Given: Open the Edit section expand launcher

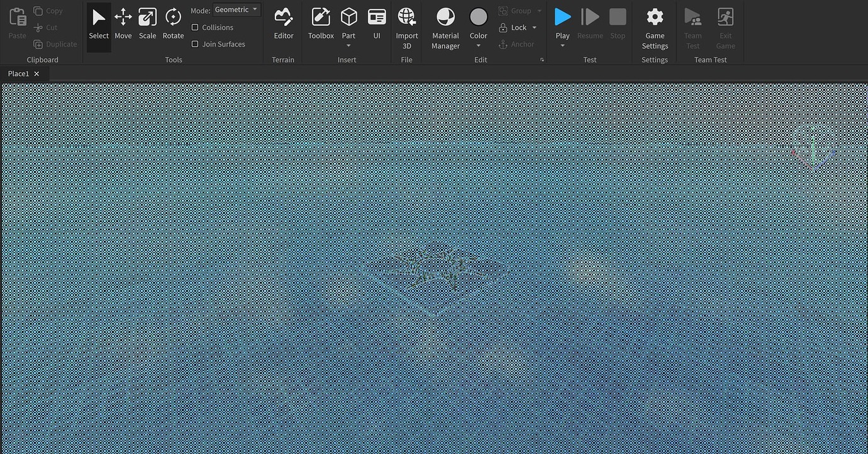Looking at the screenshot, I should (542, 60).
